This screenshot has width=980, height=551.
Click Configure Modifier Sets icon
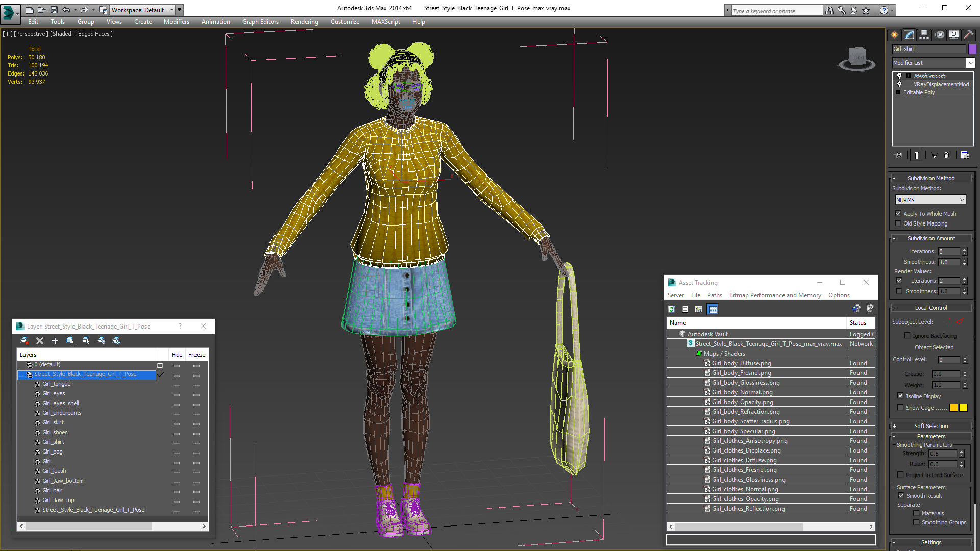pyautogui.click(x=965, y=155)
